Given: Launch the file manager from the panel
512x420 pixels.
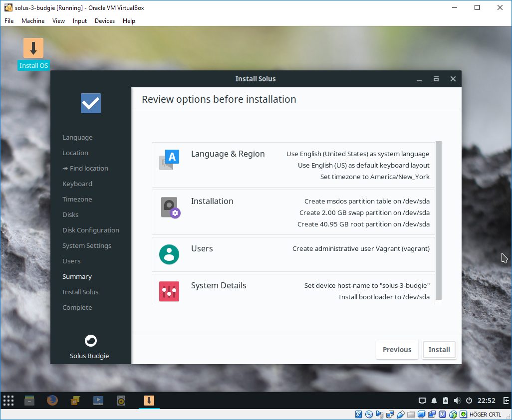Looking at the screenshot, I should pos(29,401).
